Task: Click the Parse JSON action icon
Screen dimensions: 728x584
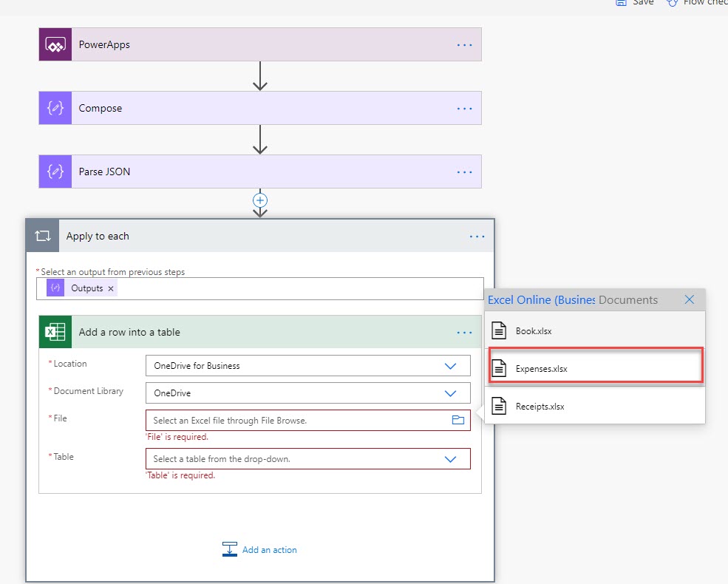Action: 55,172
